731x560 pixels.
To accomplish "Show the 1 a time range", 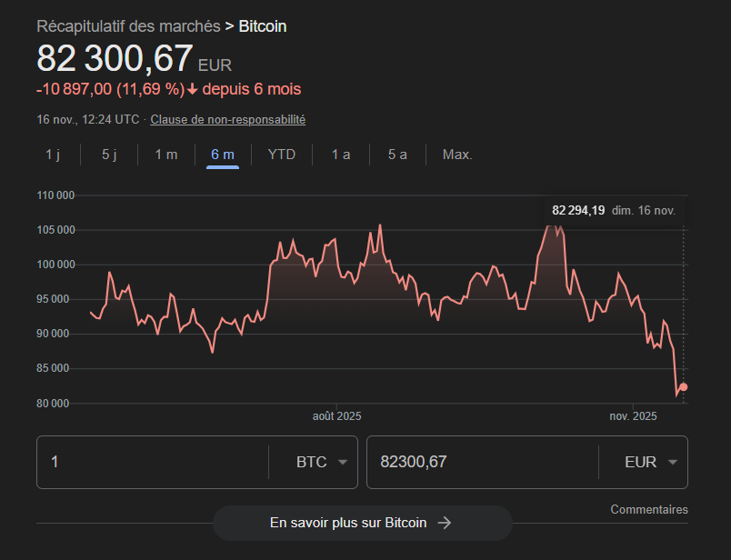I will (x=341, y=155).
